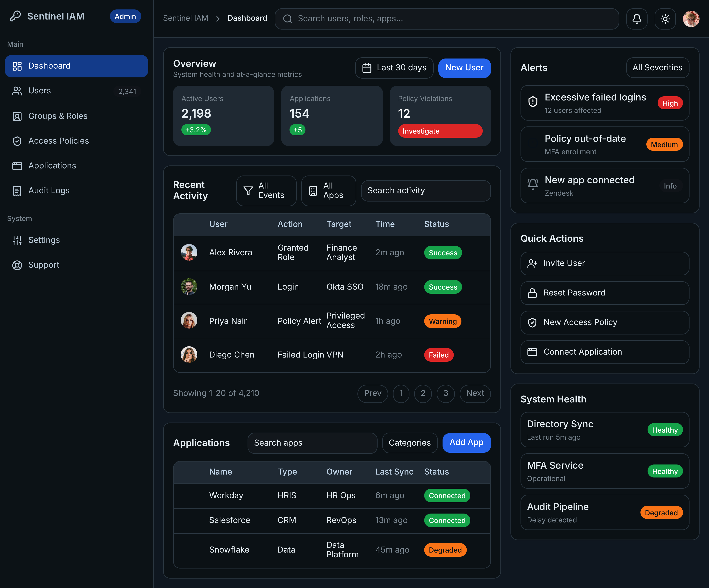Click the New User button
Image resolution: width=709 pixels, height=588 pixels.
point(464,68)
